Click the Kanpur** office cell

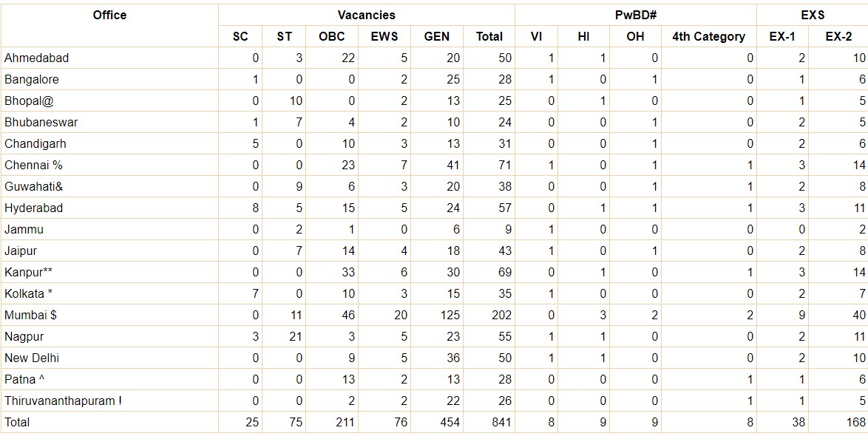click(109, 272)
